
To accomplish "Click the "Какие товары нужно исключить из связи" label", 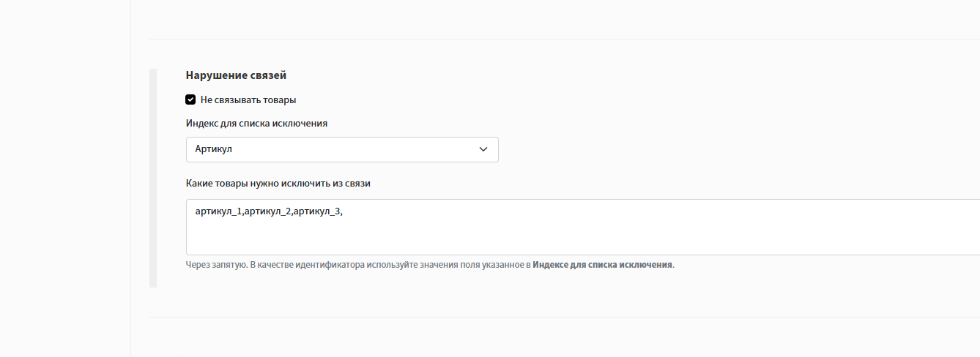I will (x=278, y=184).
